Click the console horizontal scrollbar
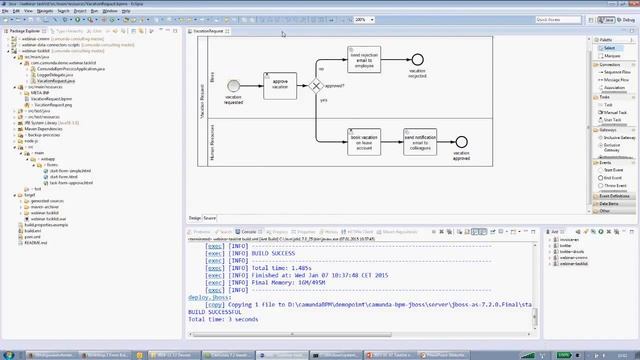 tap(292, 334)
